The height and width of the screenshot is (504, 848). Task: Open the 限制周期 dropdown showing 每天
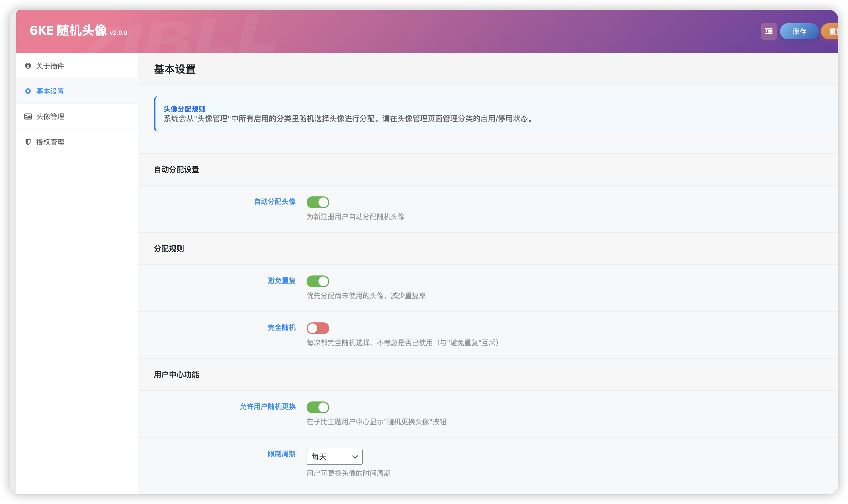pos(334,457)
